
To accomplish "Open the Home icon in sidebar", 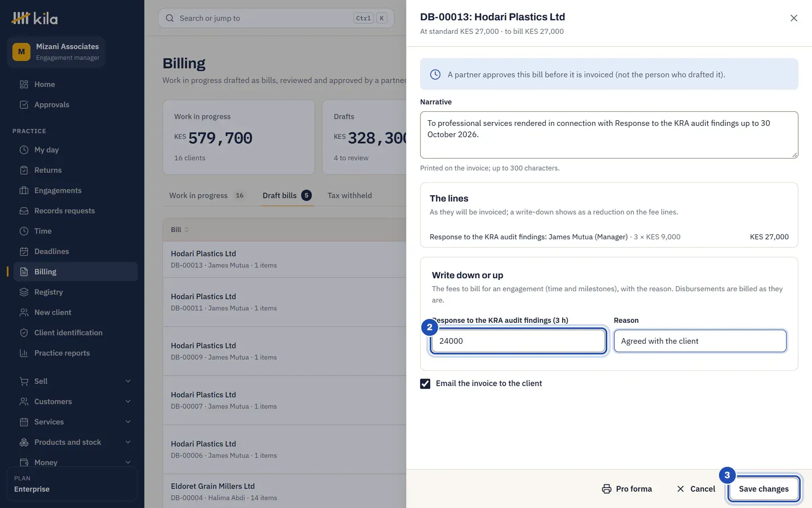I will [24, 84].
